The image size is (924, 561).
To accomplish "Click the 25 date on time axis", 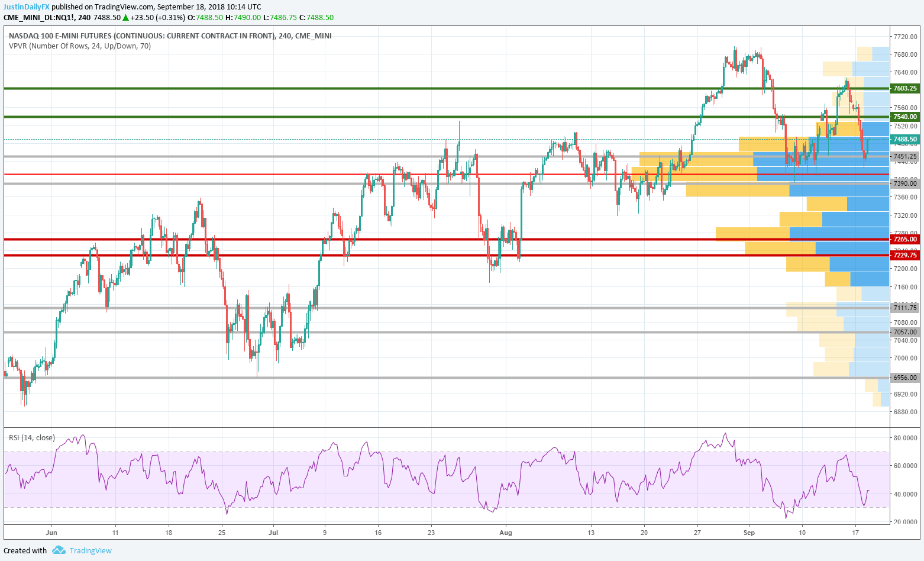I will (222, 533).
